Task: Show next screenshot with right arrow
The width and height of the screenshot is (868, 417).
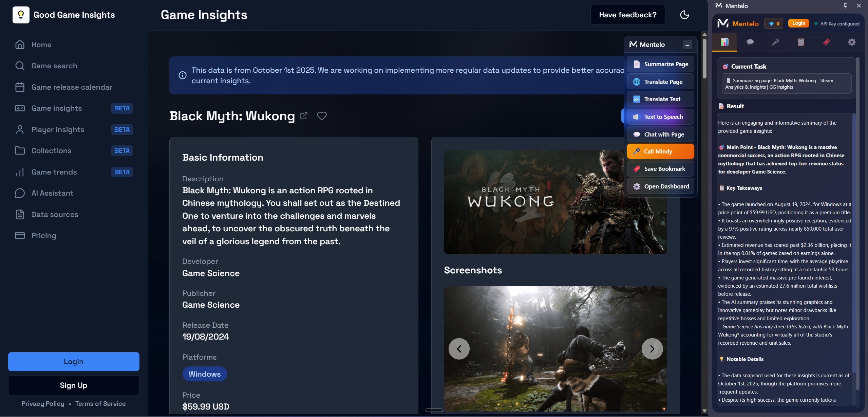Action: [x=652, y=349]
